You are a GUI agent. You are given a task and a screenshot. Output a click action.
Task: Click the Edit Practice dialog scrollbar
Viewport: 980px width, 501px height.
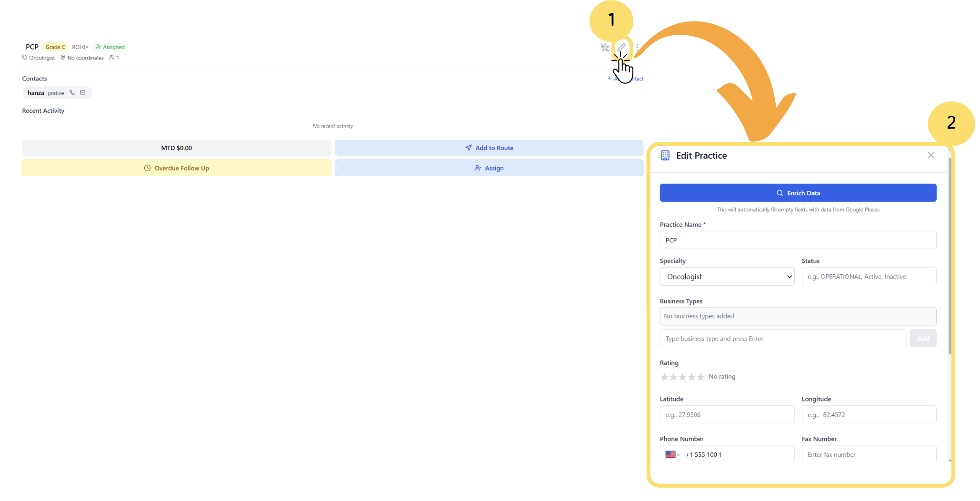click(x=950, y=257)
